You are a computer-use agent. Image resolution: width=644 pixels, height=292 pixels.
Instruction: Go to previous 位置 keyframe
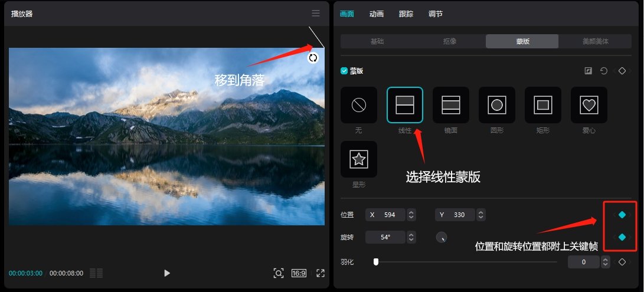point(614,214)
